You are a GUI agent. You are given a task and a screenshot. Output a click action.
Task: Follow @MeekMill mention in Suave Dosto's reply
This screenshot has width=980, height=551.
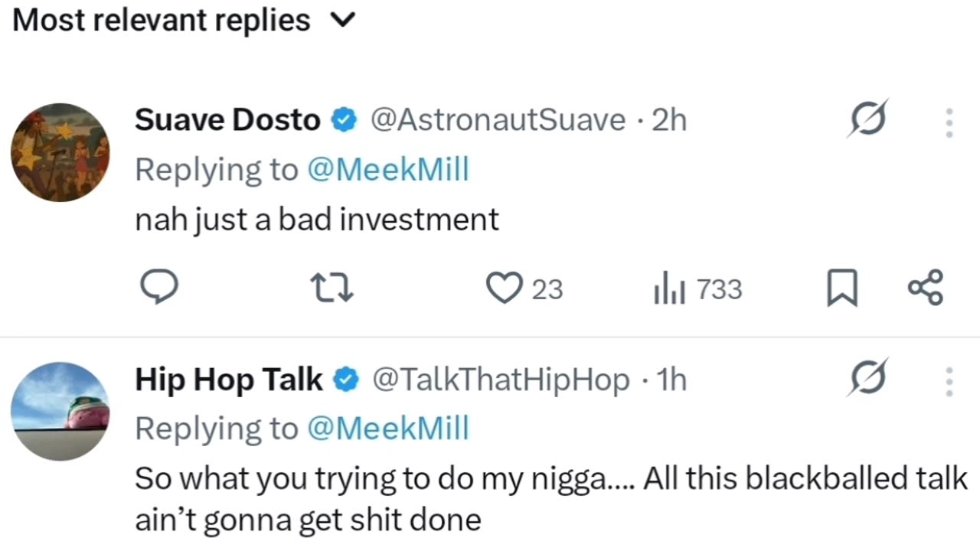(x=387, y=170)
